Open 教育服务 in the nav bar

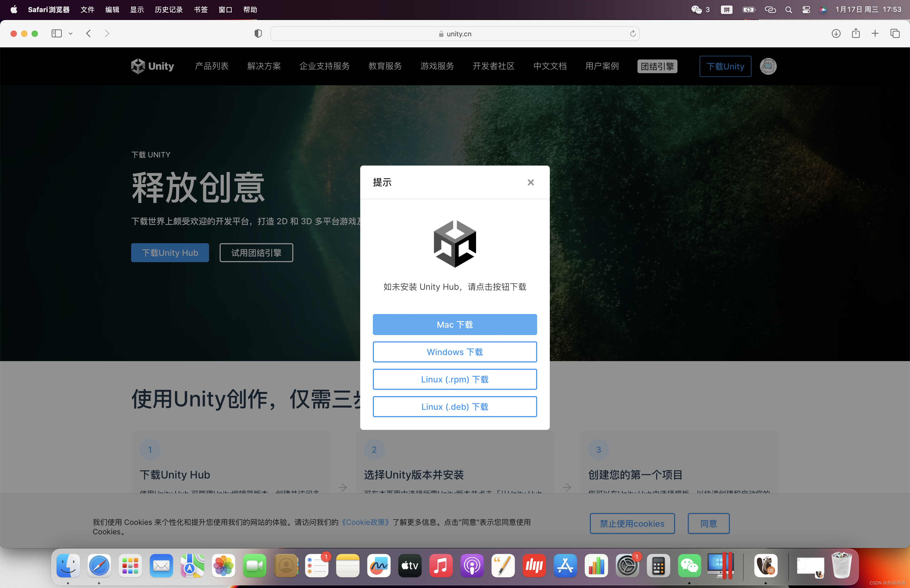tap(385, 66)
